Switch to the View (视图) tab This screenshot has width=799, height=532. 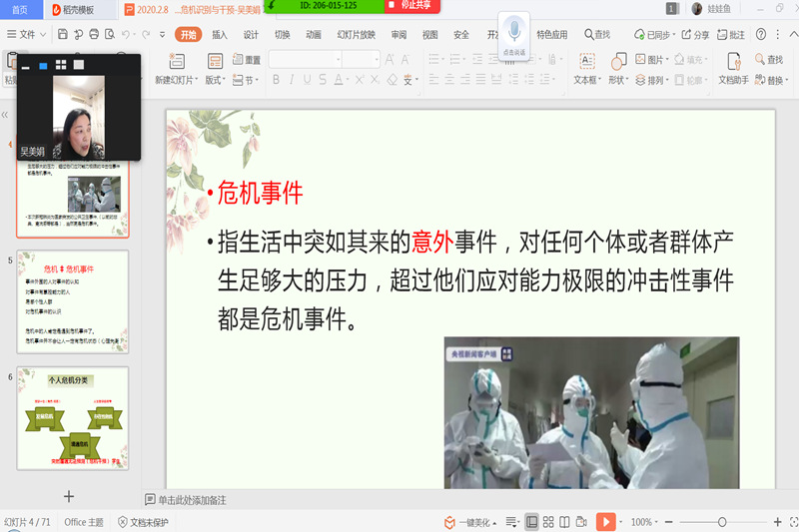[430, 34]
